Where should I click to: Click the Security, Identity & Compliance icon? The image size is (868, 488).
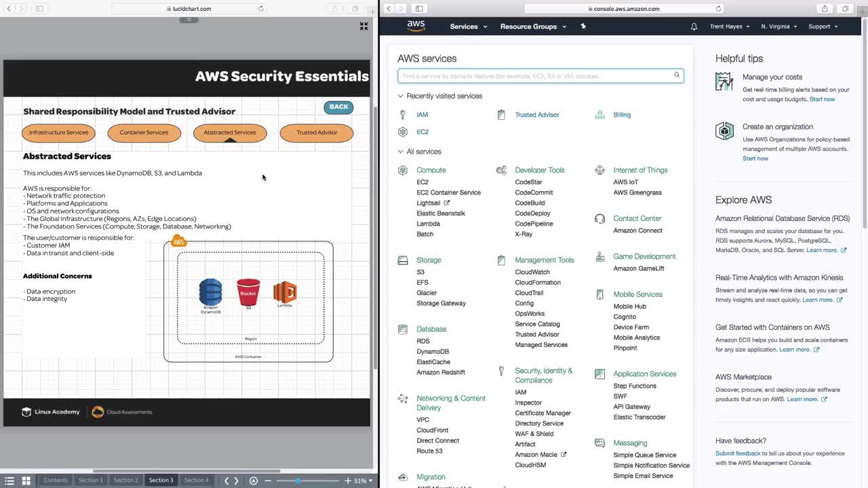click(x=501, y=371)
